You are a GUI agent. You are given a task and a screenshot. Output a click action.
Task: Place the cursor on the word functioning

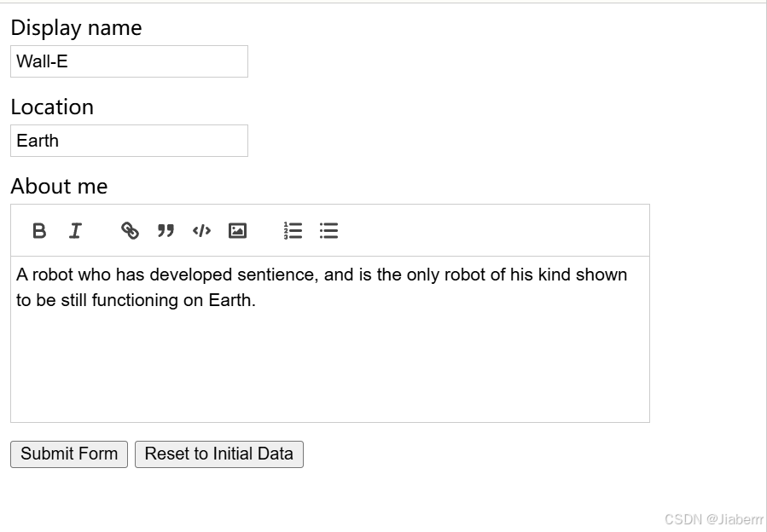tap(135, 300)
